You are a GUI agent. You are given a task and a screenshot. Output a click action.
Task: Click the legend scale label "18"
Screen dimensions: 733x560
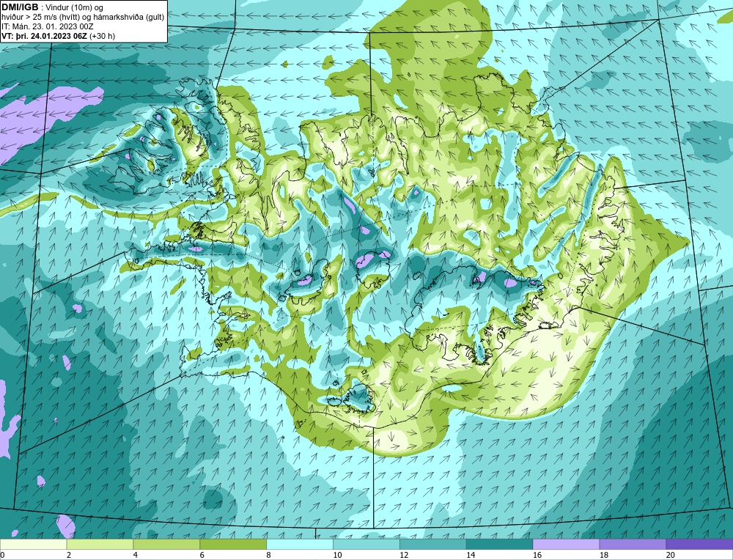(x=603, y=555)
